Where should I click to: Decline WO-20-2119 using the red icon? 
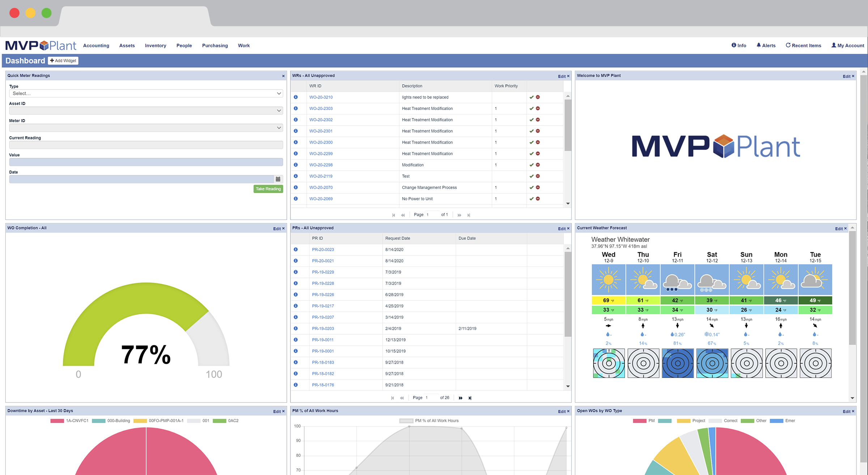click(x=538, y=176)
